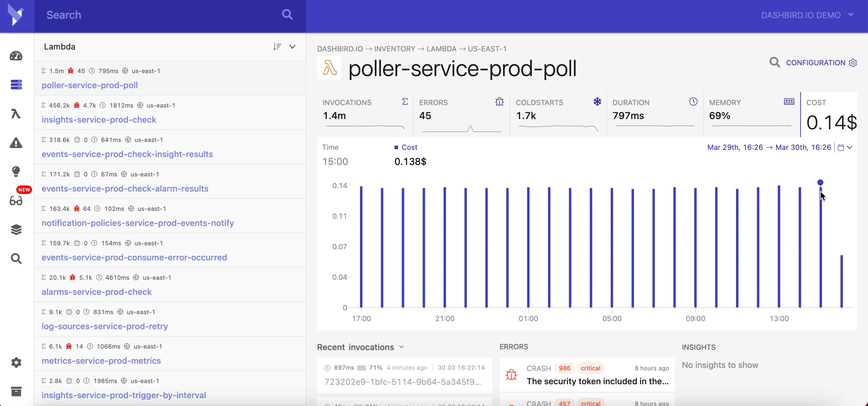Click the sort icon in the Lambda list header
The width and height of the screenshot is (868, 406).
pos(277,47)
